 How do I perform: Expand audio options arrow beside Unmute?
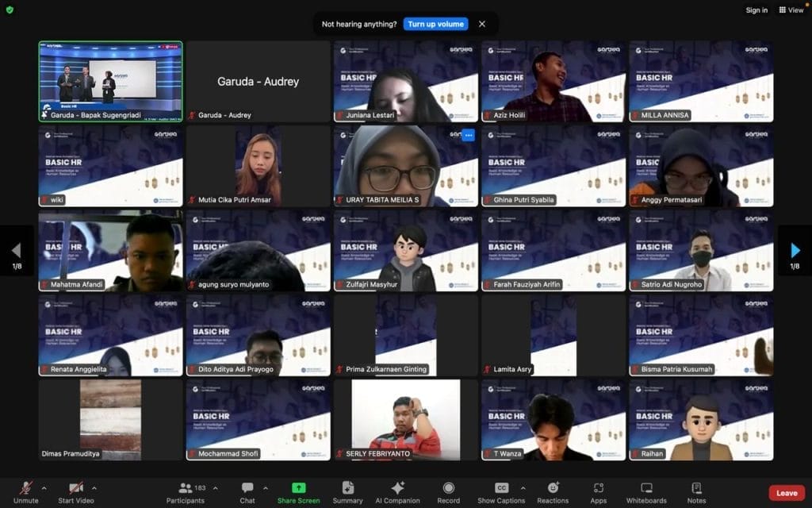[44, 488]
